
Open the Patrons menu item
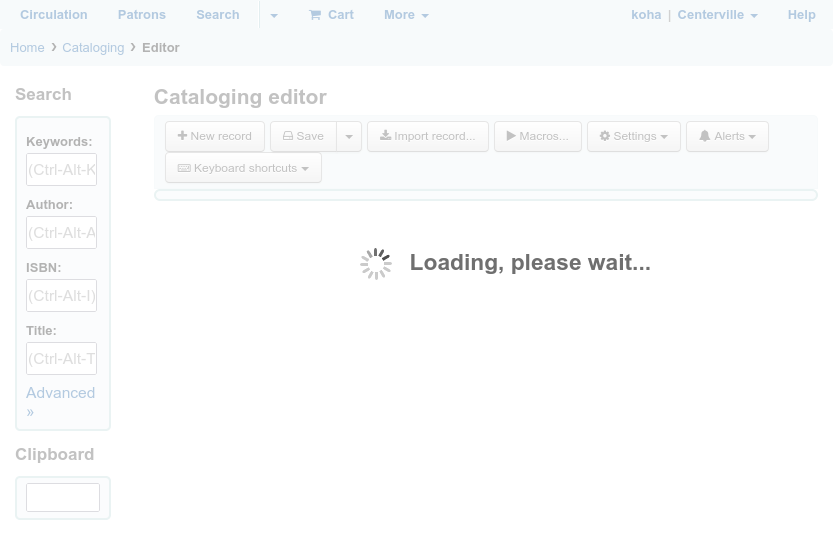tap(142, 15)
